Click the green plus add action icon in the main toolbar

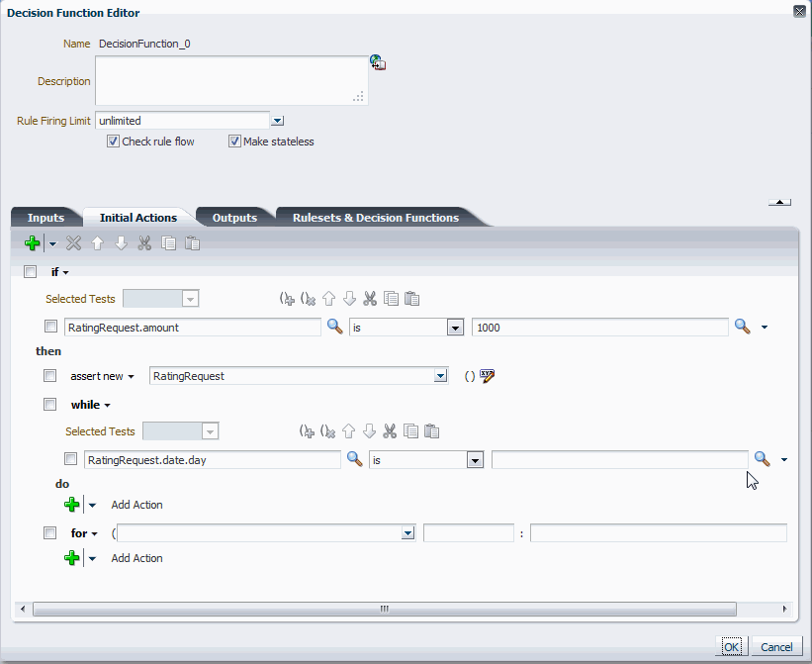32,242
